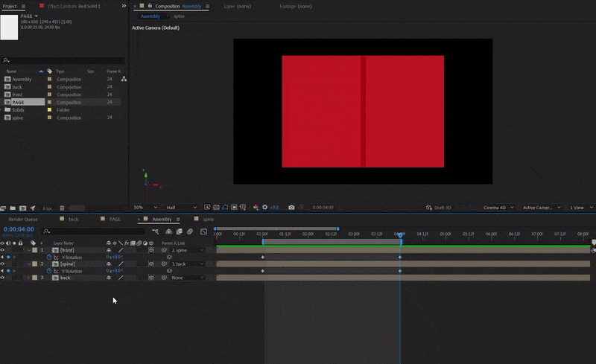Screen dimensions: 596x364
Task: Switch to the PAGE timeline tab
Action: click(x=115, y=220)
